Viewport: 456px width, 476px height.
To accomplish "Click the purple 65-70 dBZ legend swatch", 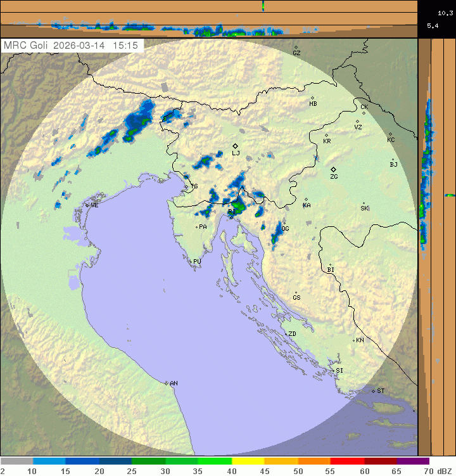I will tap(413, 461).
